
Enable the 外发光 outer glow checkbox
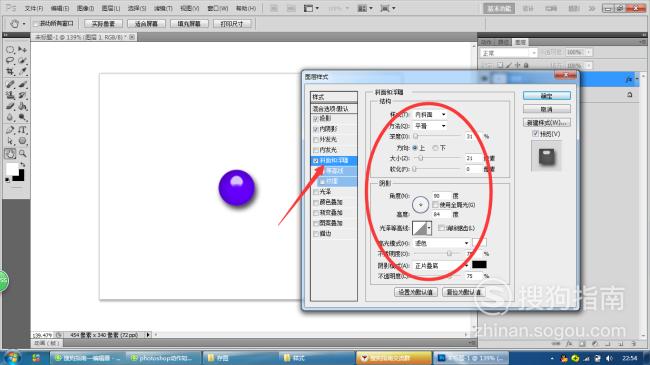[316, 139]
